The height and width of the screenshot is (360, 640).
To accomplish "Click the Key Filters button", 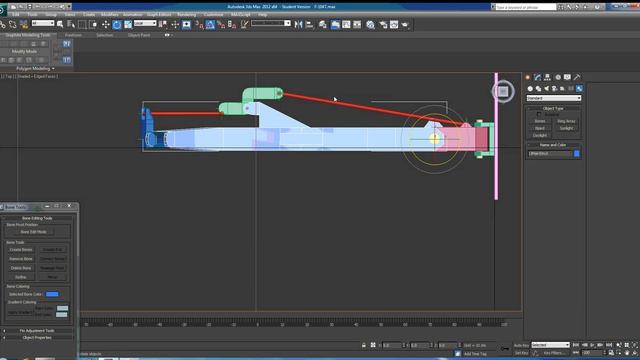I will coord(554,353).
